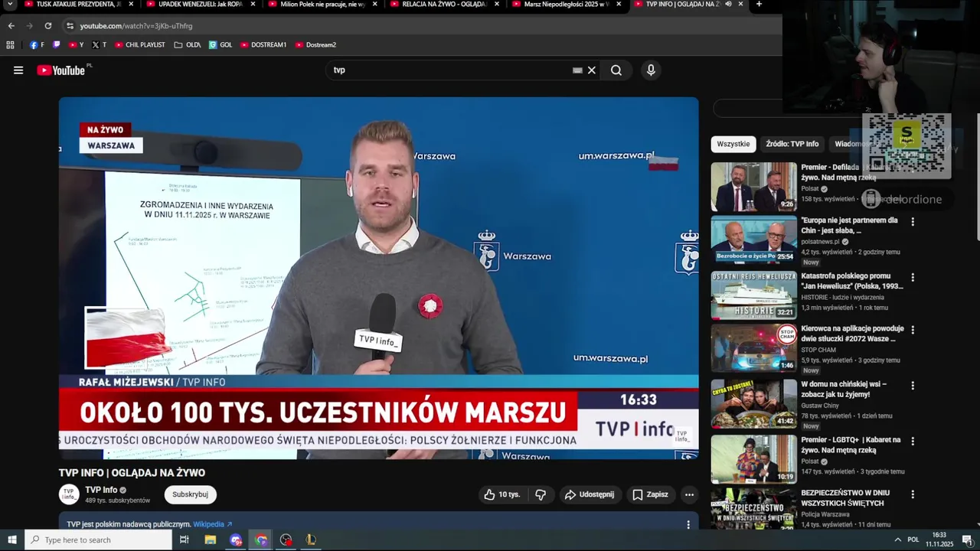Open the YouTube hamburger guide menu

pyautogui.click(x=18, y=70)
